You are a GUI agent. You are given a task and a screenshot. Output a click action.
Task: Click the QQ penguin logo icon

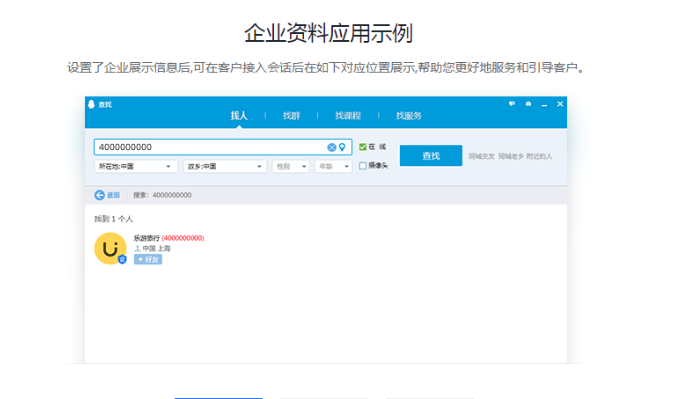[x=91, y=104]
